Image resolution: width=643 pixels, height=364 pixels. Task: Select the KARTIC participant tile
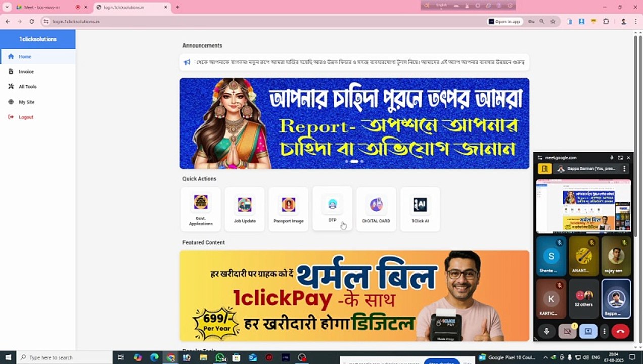551,298
